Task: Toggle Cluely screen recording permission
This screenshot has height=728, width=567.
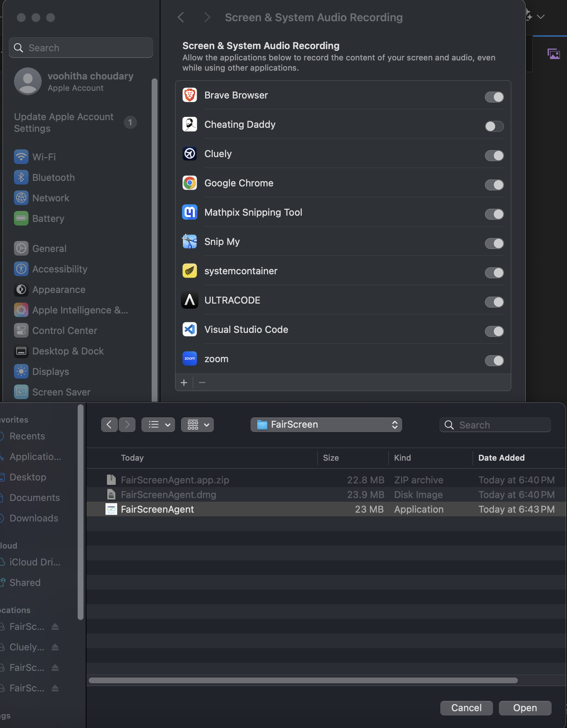Action: click(494, 156)
